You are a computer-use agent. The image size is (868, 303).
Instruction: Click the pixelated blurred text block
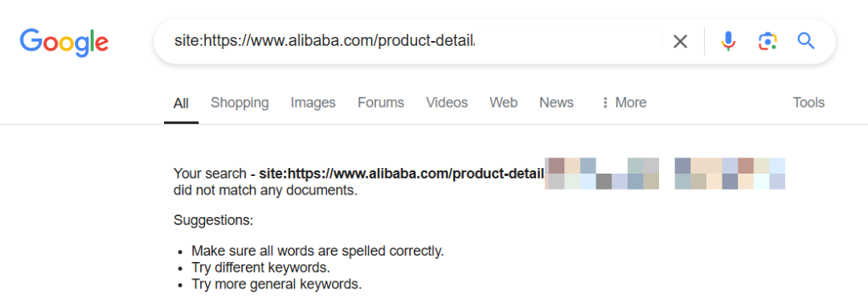pos(665,174)
